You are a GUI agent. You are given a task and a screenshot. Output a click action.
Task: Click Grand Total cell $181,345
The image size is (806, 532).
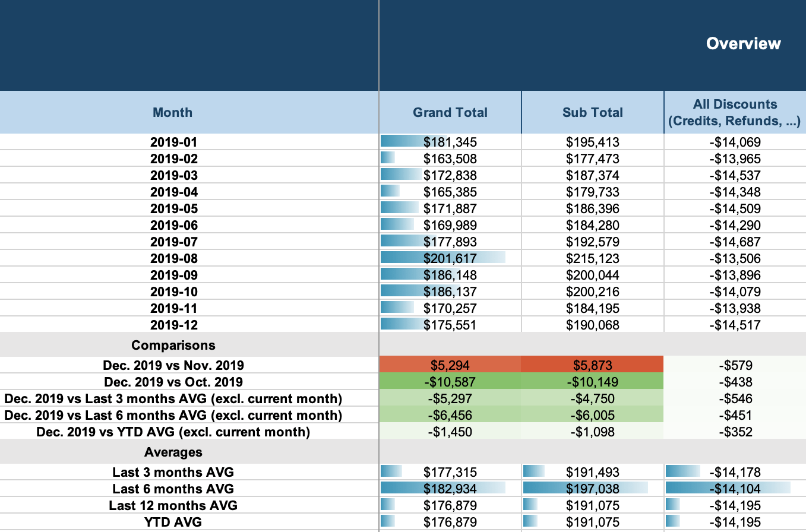(450, 142)
